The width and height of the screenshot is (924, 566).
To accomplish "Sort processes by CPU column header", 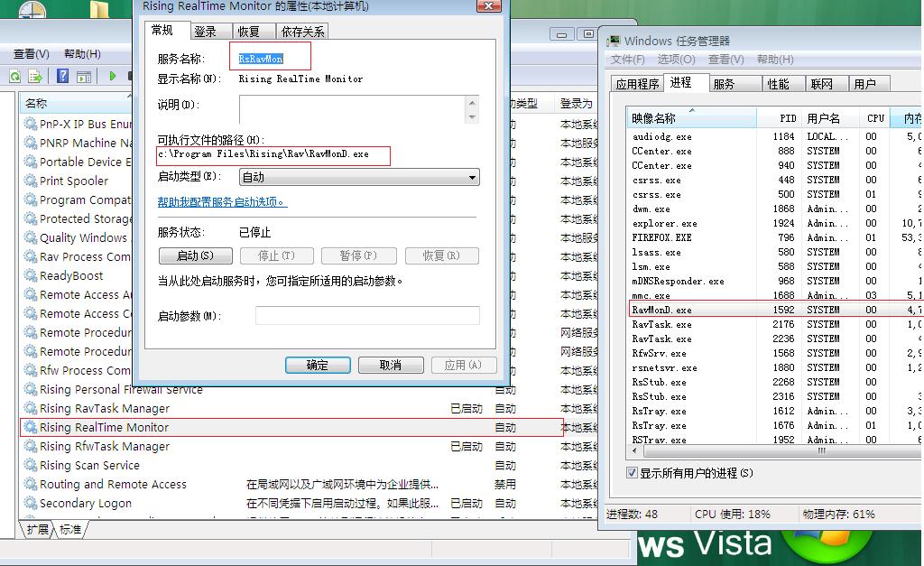I will tap(874, 118).
